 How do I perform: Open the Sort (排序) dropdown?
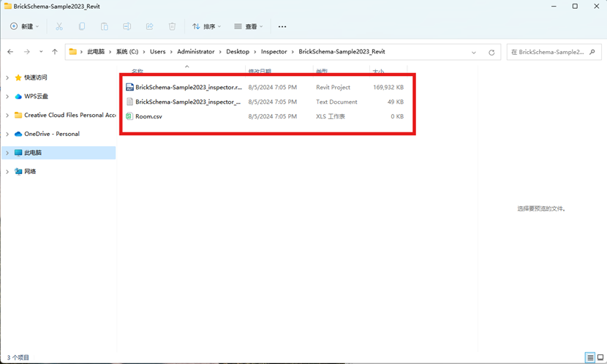pos(206,26)
